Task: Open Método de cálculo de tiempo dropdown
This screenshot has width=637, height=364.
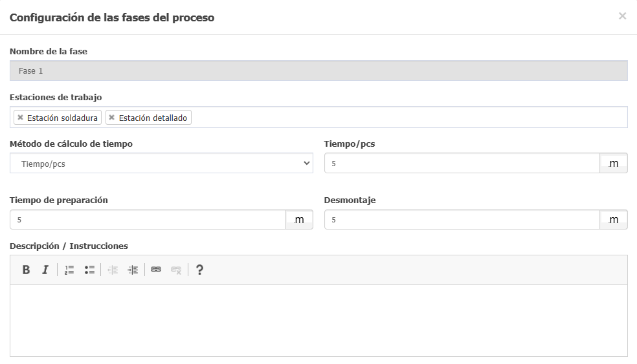Action: [161, 163]
